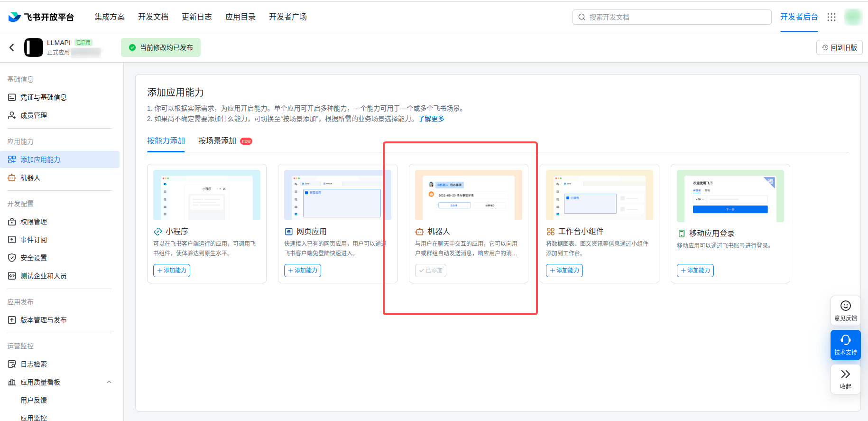Open 用户反馈 in sidebar
The height and width of the screenshot is (421, 868).
(34, 400)
